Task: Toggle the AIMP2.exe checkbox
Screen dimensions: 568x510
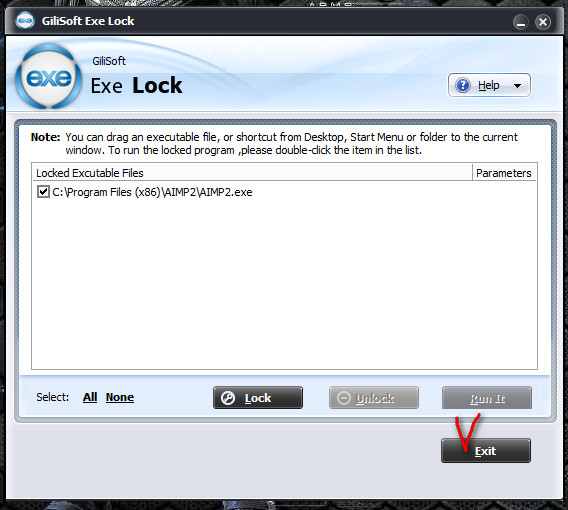Action: click(43, 191)
